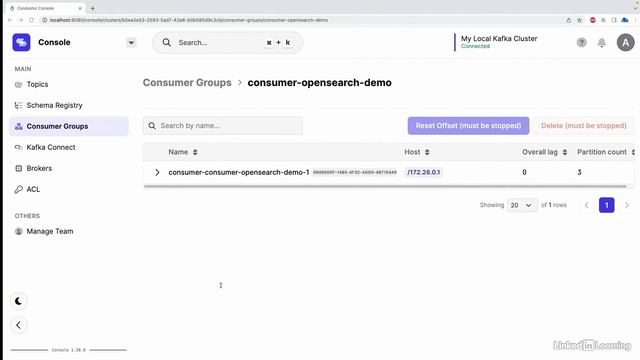
Task: Click the Partition count value 3
Action: (579, 172)
